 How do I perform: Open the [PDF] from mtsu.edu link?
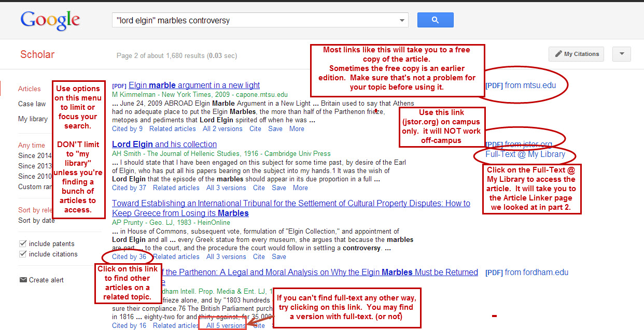point(521,85)
